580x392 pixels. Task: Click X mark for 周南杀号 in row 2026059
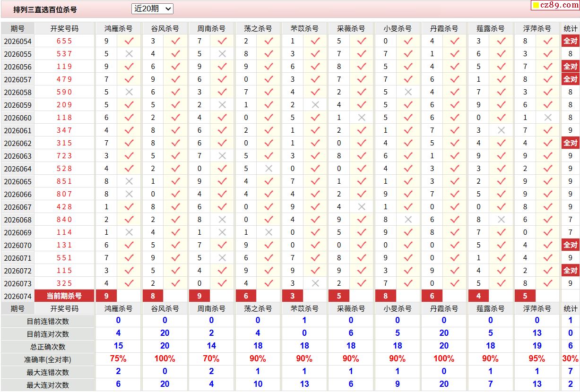pyautogui.click(x=222, y=105)
